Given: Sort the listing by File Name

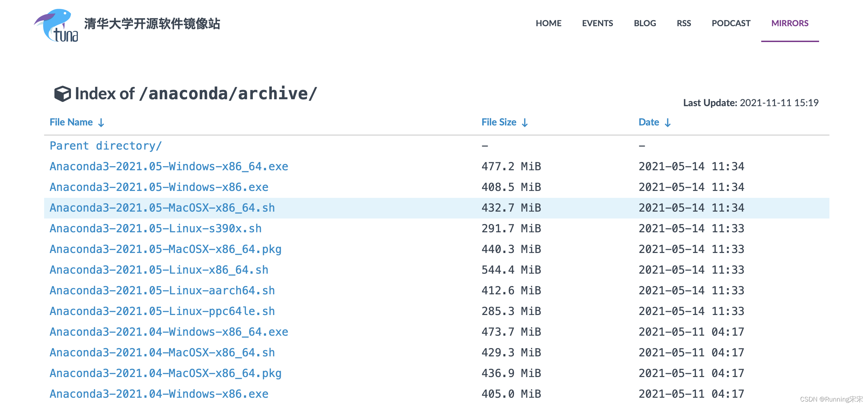Looking at the screenshot, I should coord(71,122).
